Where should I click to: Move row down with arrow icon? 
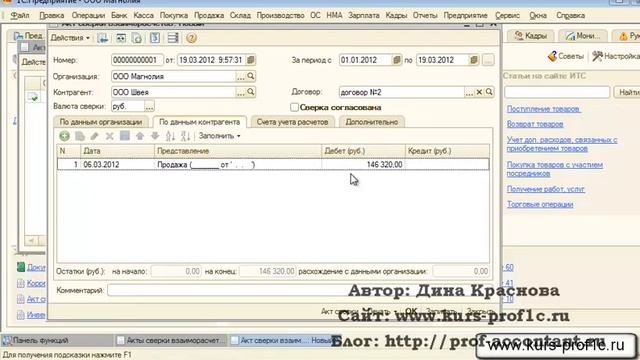tap(155, 136)
